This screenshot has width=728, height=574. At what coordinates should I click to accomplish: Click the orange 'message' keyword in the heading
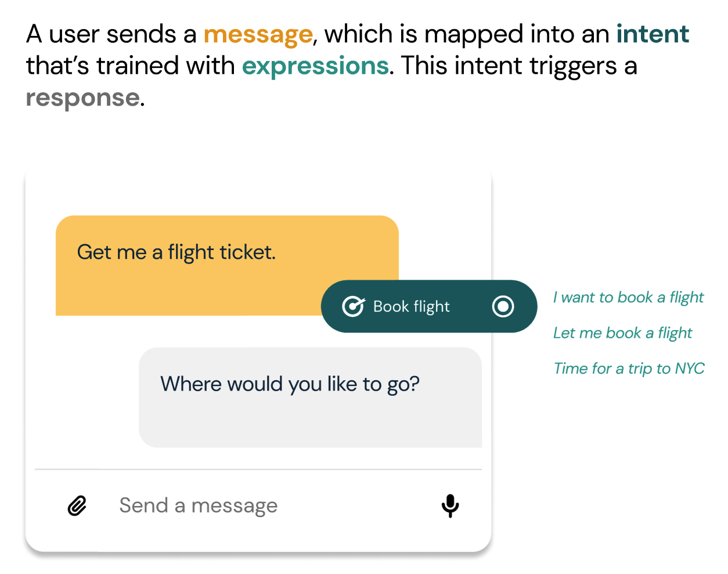click(258, 35)
